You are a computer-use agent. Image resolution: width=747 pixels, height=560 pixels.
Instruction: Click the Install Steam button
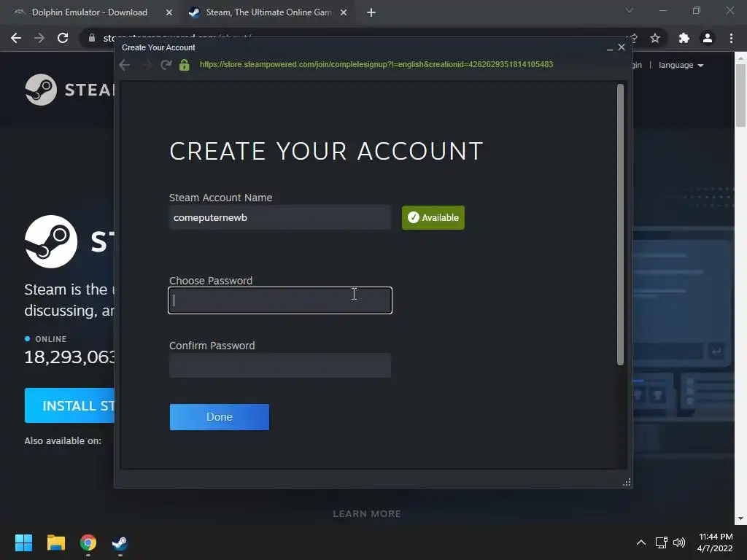69,405
